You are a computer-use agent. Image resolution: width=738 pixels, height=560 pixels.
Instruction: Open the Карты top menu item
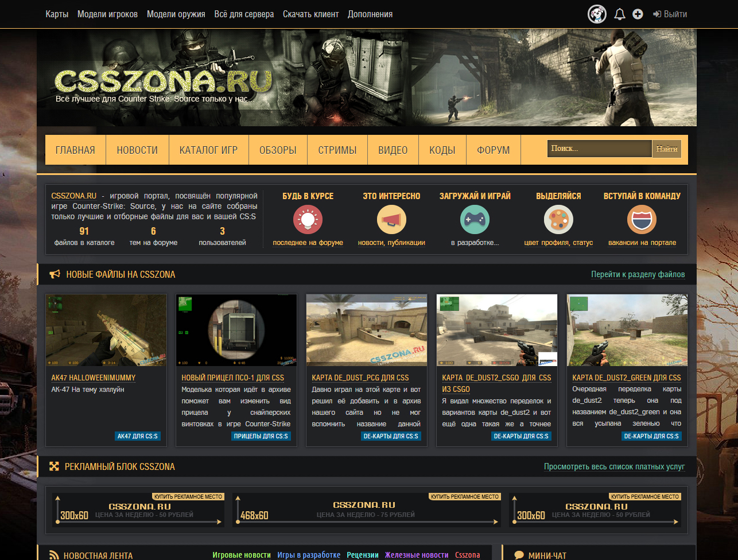click(x=57, y=14)
